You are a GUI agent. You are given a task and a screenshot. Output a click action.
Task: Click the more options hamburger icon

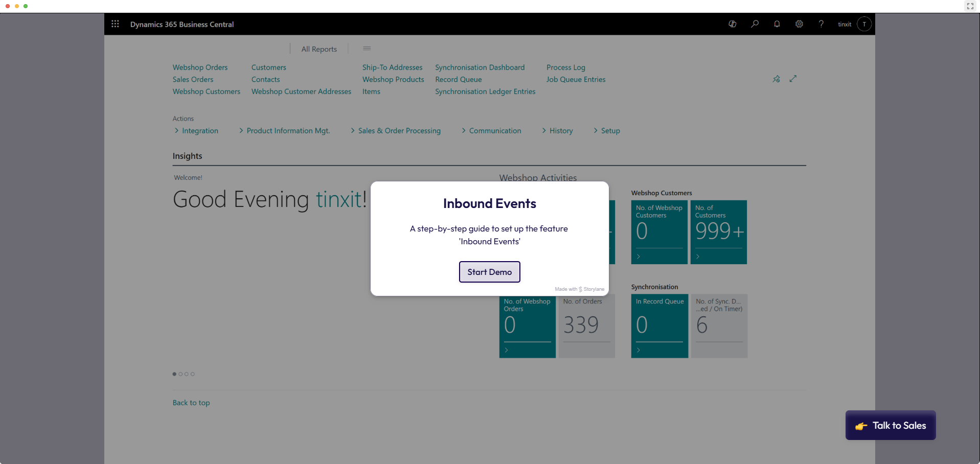click(367, 49)
